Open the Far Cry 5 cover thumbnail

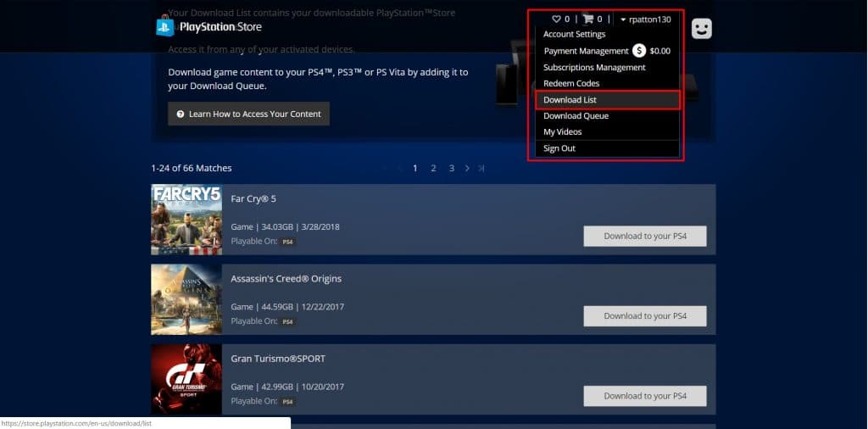tap(186, 220)
